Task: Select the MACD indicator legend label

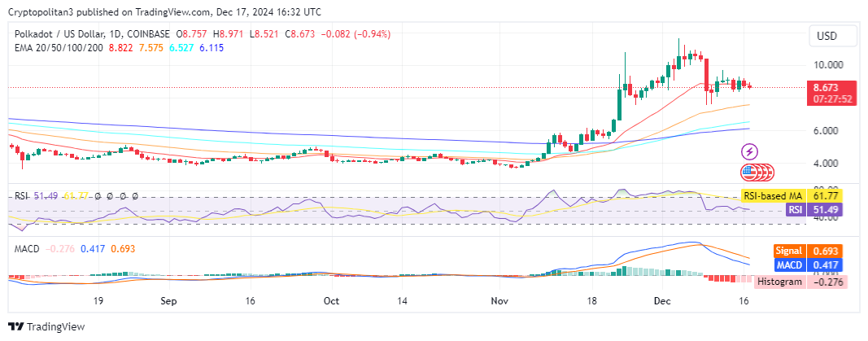Action: pyautogui.click(x=27, y=249)
